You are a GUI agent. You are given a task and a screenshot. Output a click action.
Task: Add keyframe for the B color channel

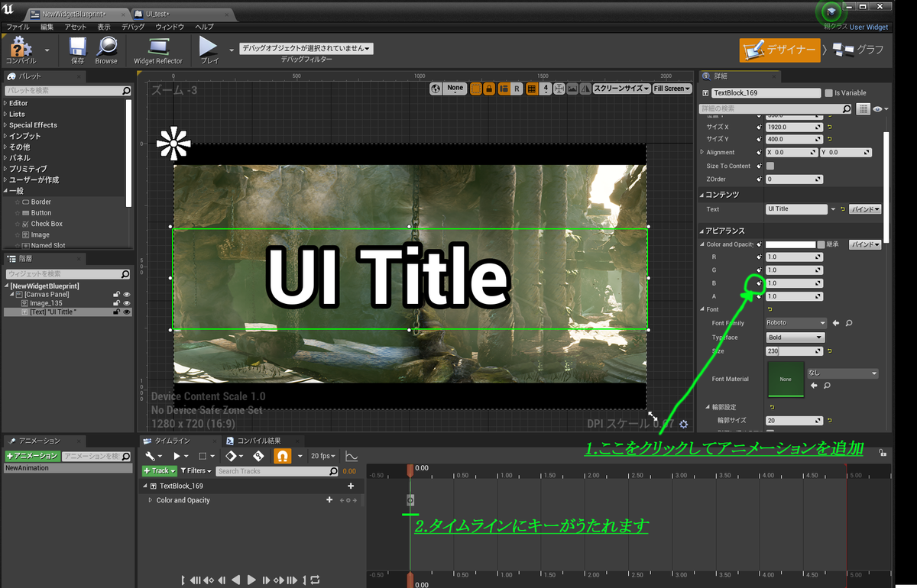click(760, 283)
